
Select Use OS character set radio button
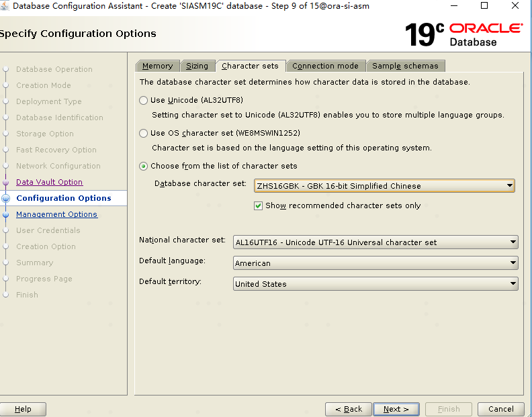tap(144, 133)
